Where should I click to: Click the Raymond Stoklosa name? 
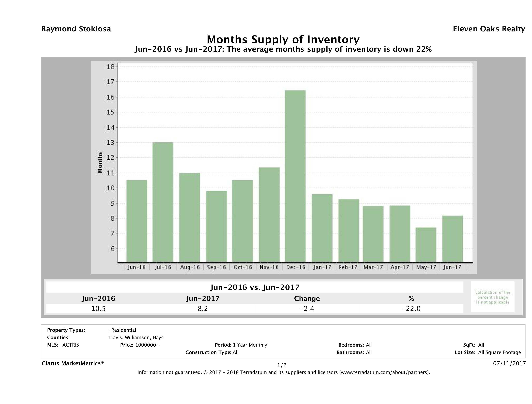76,29
